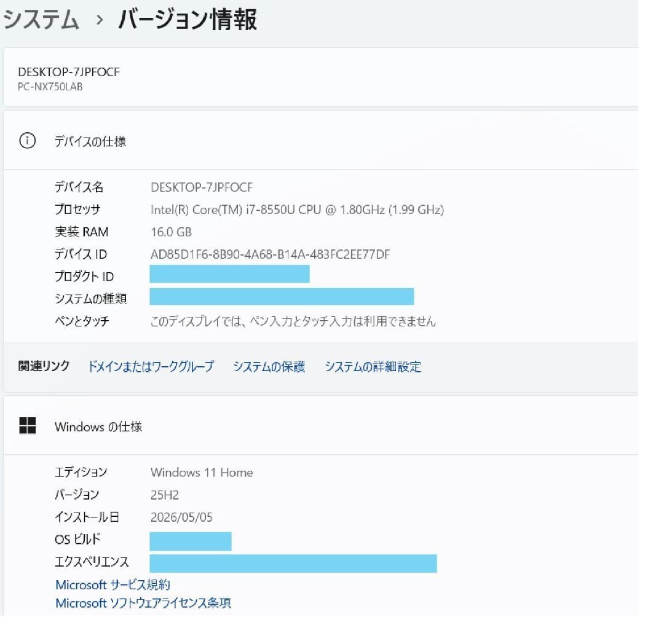This screenshot has height=644, width=664.
Task: Go back to システム breadcrumb
Action: tap(41, 20)
